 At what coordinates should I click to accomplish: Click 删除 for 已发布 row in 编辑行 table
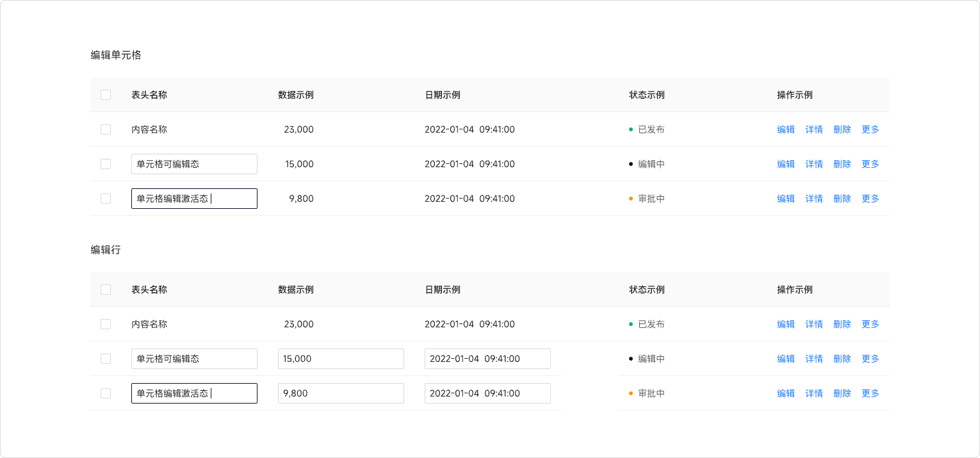click(x=842, y=324)
